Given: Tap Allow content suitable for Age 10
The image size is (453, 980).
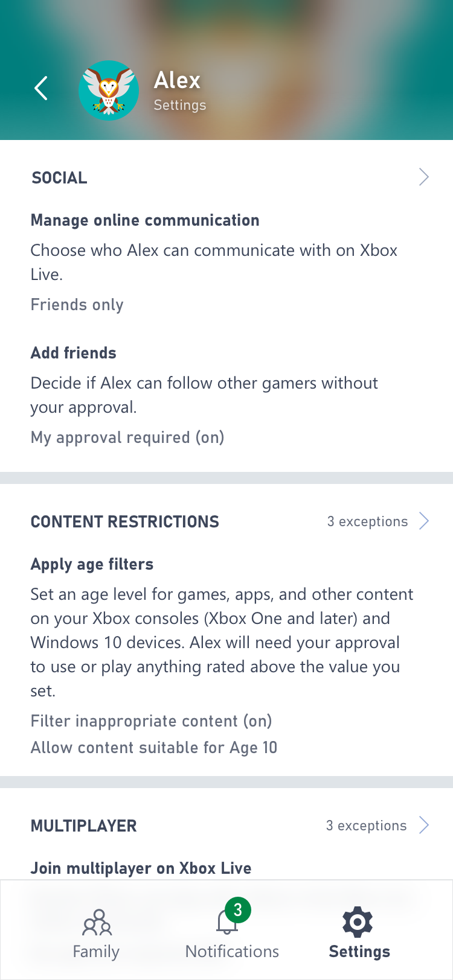Looking at the screenshot, I should pos(154,748).
